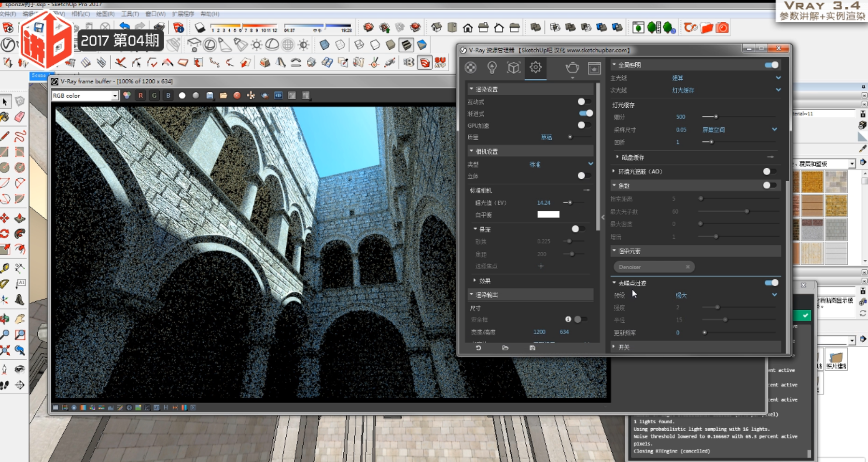Turn off the 全局照明 global illumination toggle
Viewport: 868px width, 462px height.
771,65
